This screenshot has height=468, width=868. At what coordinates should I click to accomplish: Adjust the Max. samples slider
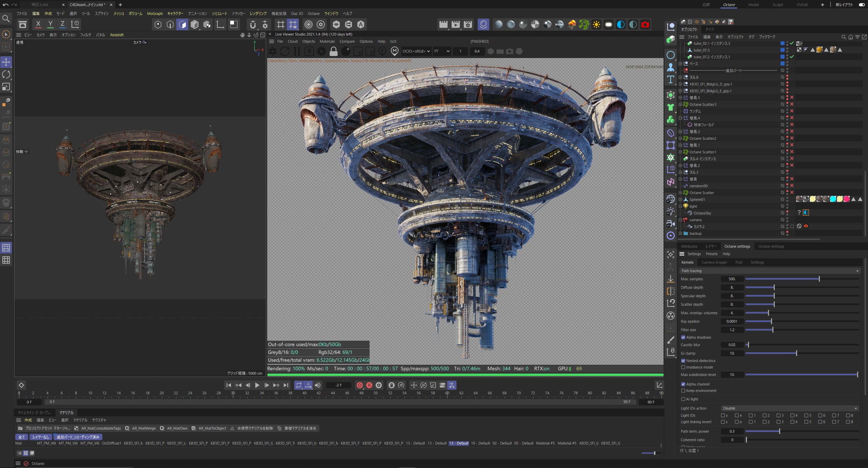pyautogui.click(x=819, y=279)
